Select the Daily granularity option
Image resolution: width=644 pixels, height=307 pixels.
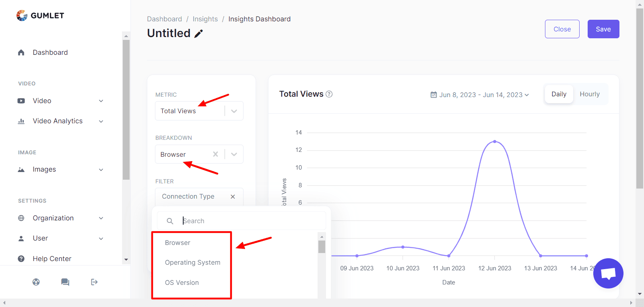point(559,94)
